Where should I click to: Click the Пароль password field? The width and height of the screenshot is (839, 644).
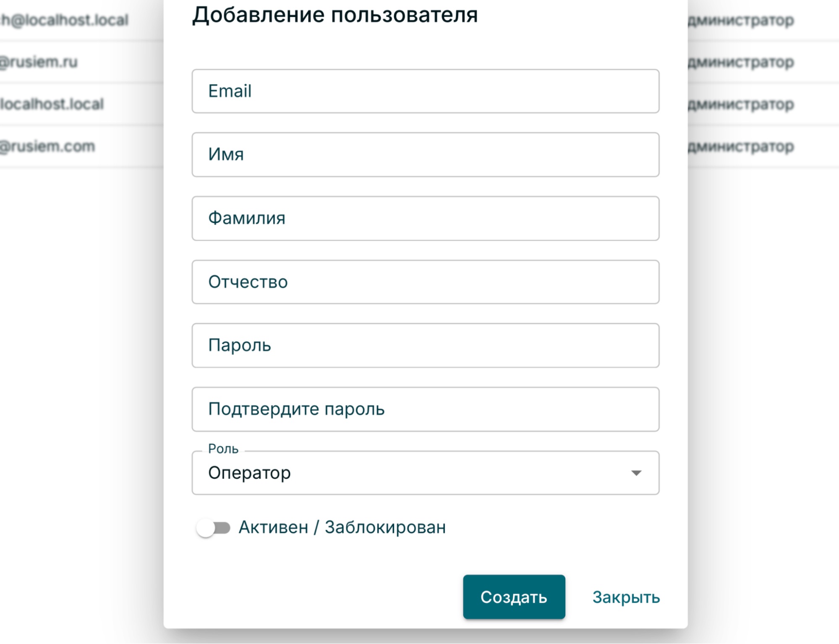[x=425, y=345]
